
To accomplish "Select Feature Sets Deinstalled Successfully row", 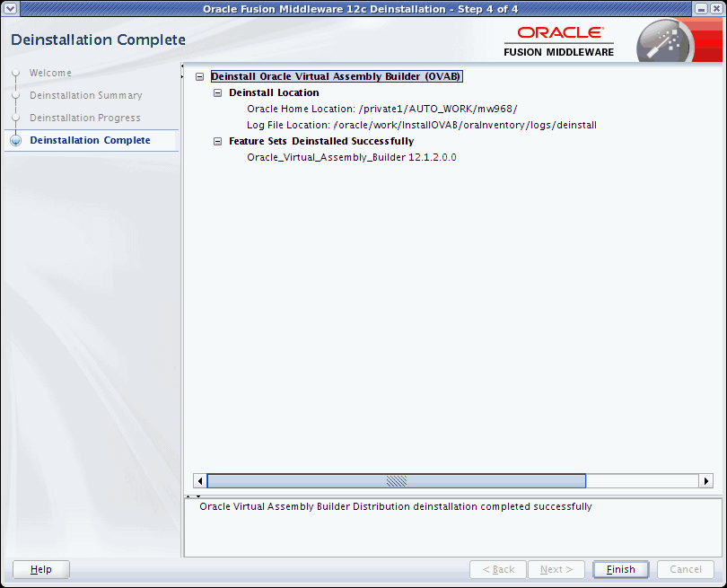I will (x=321, y=142).
